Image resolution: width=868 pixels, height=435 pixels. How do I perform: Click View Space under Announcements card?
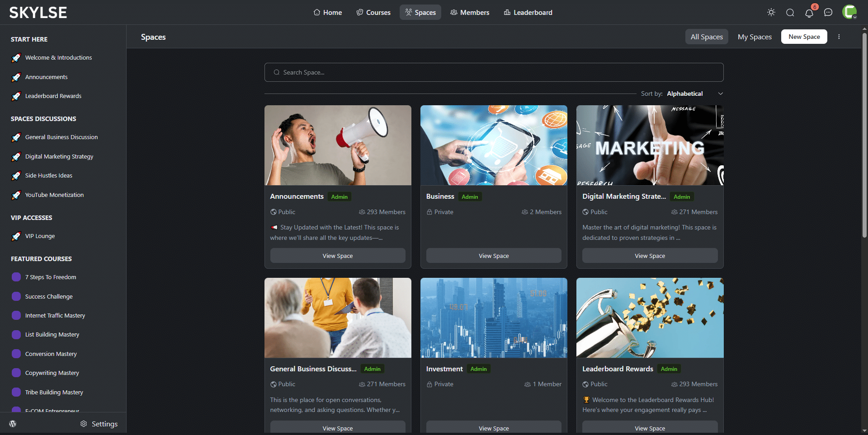click(338, 256)
